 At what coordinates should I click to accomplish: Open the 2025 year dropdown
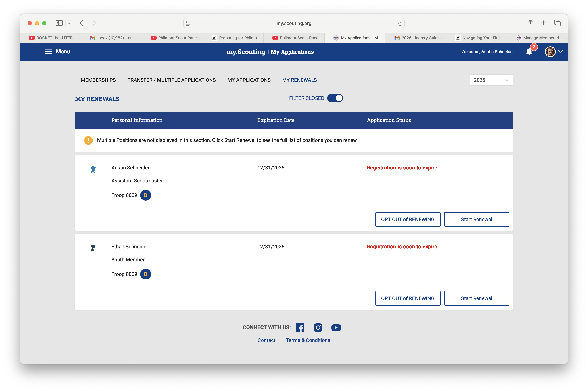tap(491, 80)
